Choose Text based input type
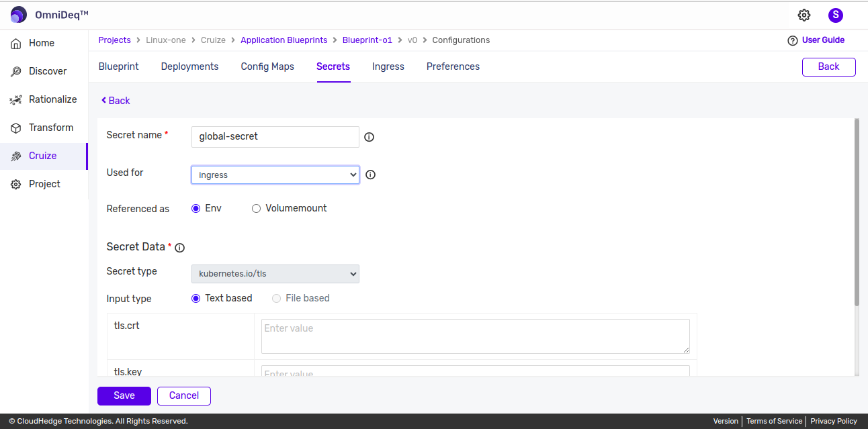868x429 pixels. pos(196,298)
